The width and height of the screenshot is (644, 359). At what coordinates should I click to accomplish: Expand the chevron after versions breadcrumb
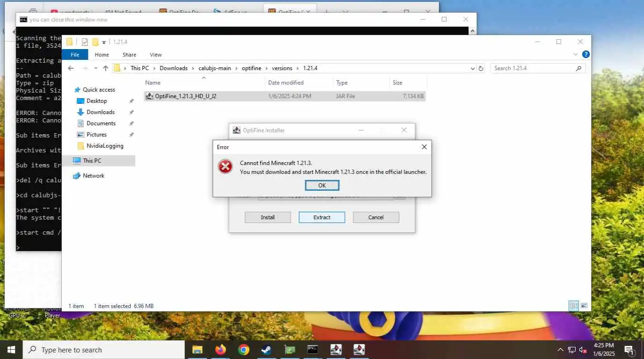click(x=298, y=68)
